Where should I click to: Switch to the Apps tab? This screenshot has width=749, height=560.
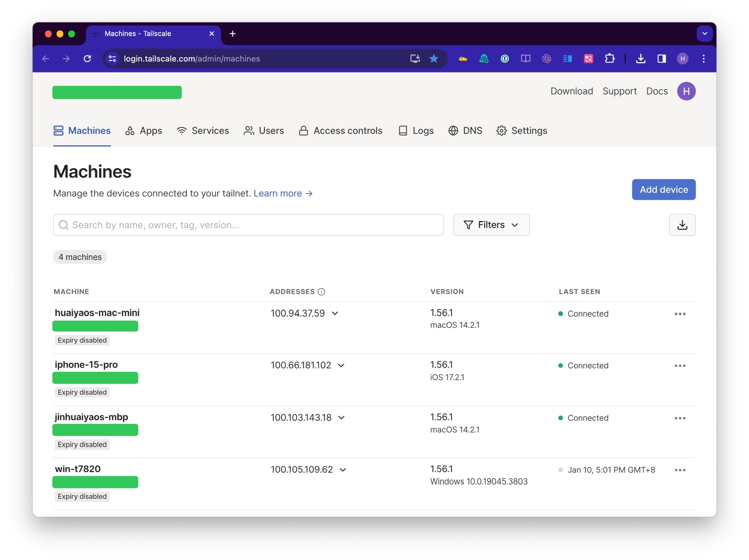[144, 131]
